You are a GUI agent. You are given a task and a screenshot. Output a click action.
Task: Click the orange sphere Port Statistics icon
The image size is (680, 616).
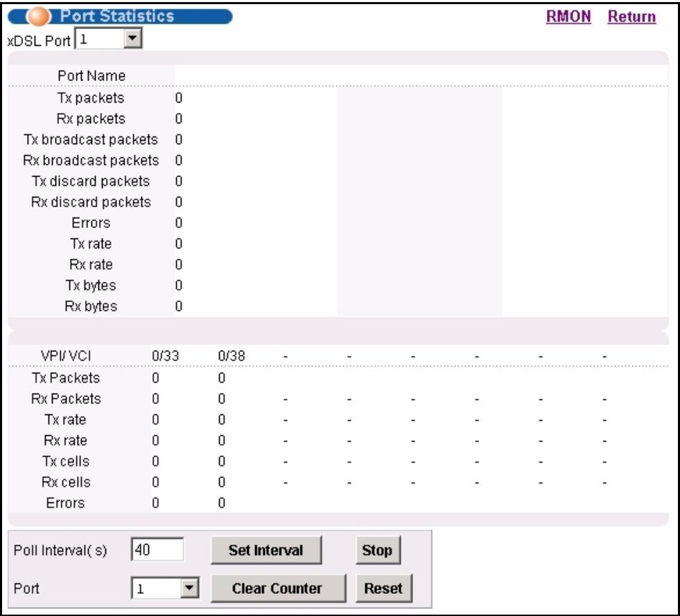tap(39, 17)
